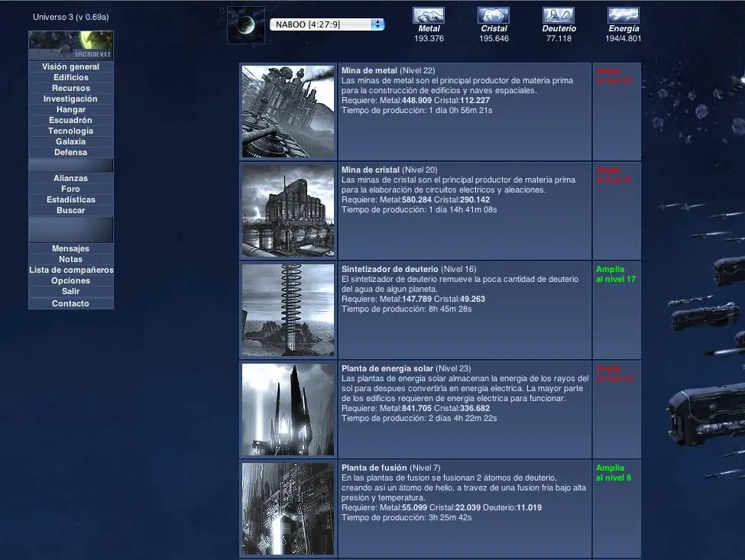Screen dimensions: 745x560
Task: Go to the Investigación menu
Action: click(x=70, y=99)
